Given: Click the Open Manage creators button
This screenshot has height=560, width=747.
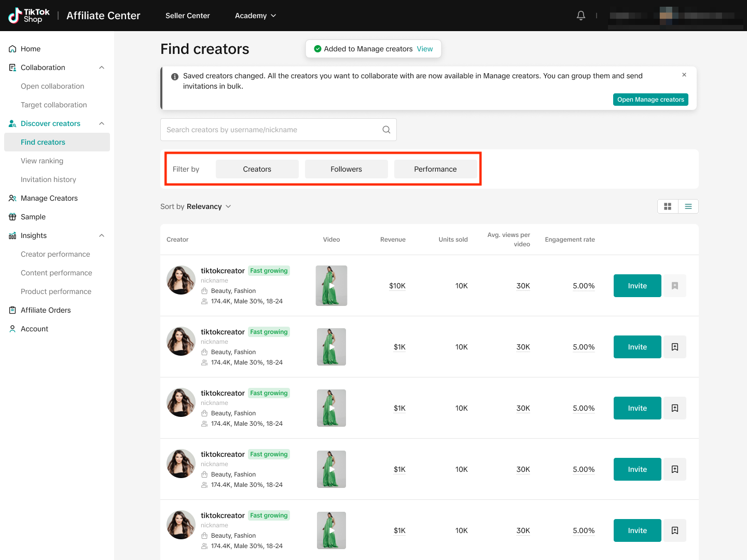Looking at the screenshot, I should point(651,100).
